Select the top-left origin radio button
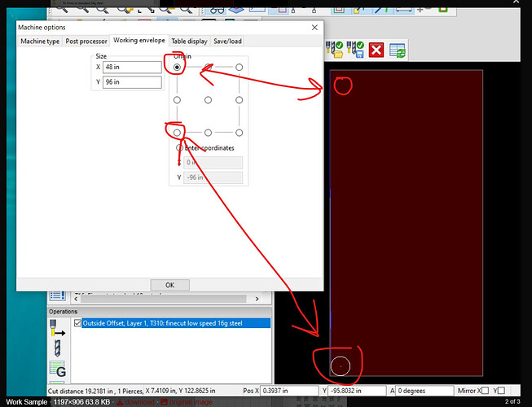 [x=178, y=68]
